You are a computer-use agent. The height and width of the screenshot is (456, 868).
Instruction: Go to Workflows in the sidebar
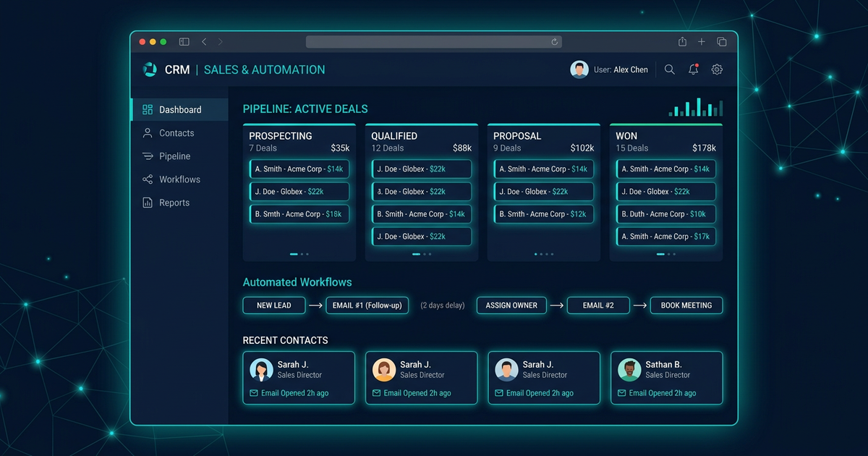[x=179, y=180]
